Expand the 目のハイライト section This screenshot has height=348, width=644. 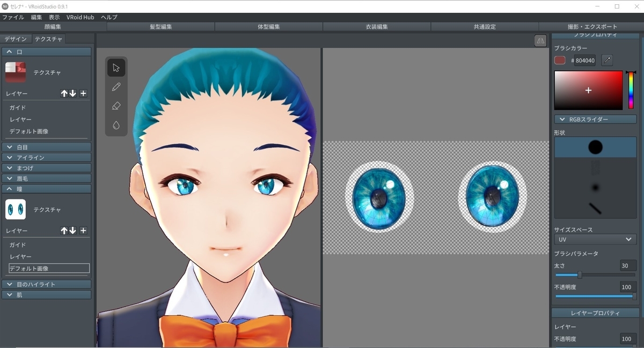tap(46, 284)
